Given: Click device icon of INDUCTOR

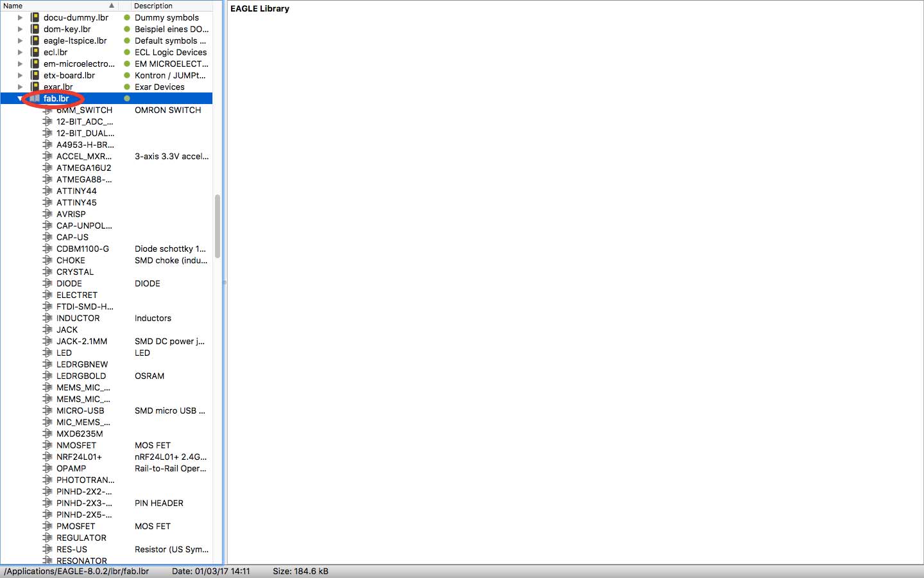Looking at the screenshot, I should point(47,318).
